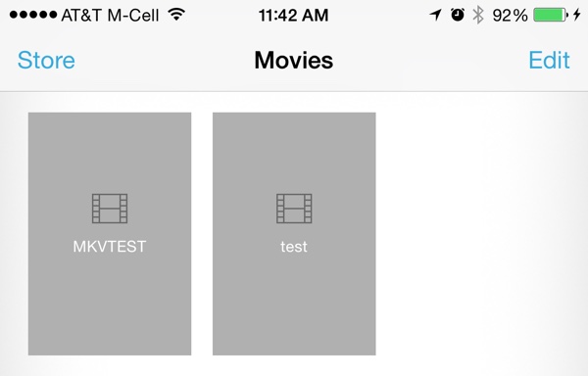Select the test title label
The width and height of the screenshot is (588, 376).
[294, 247]
